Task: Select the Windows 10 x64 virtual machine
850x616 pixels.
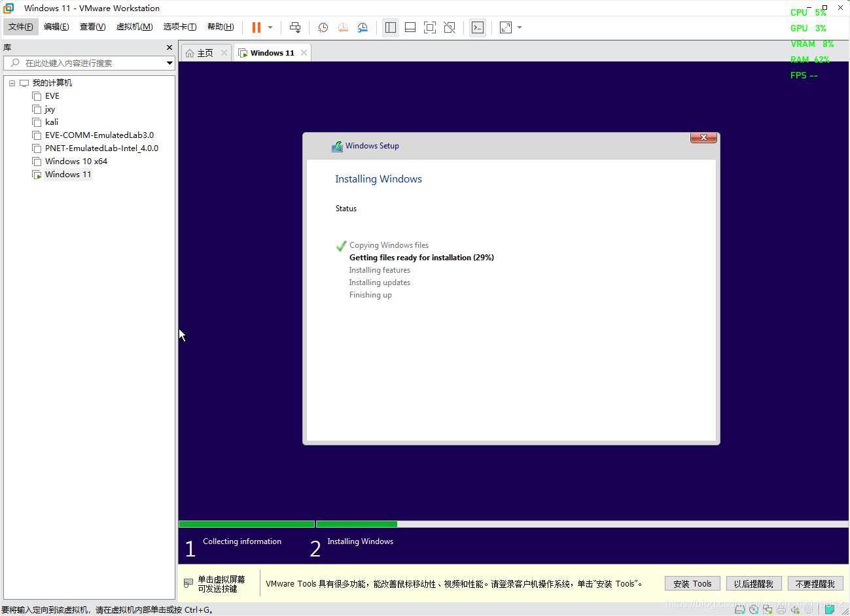Action: (x=76, y=162)
